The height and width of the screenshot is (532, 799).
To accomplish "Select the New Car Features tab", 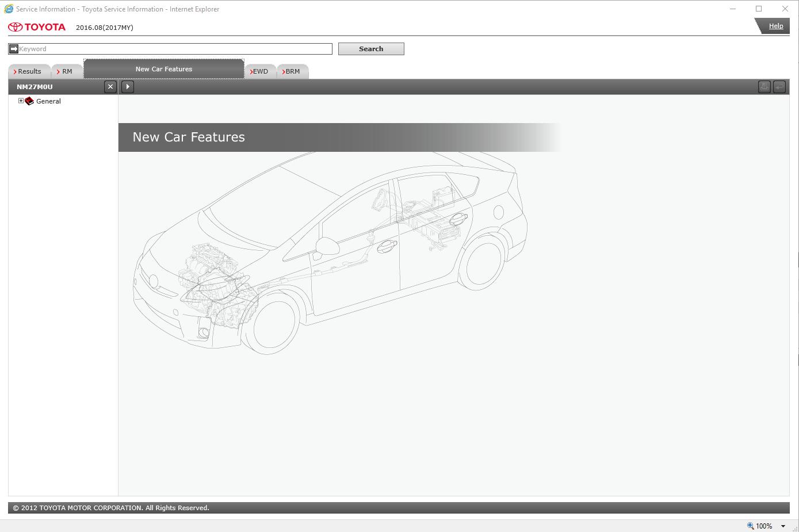I will (164, 69).
